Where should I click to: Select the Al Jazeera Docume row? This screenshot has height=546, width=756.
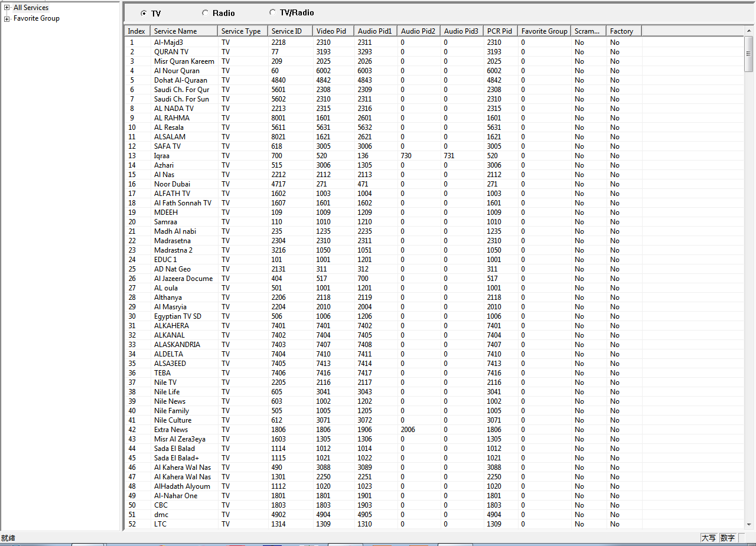[x=383, y=279]
